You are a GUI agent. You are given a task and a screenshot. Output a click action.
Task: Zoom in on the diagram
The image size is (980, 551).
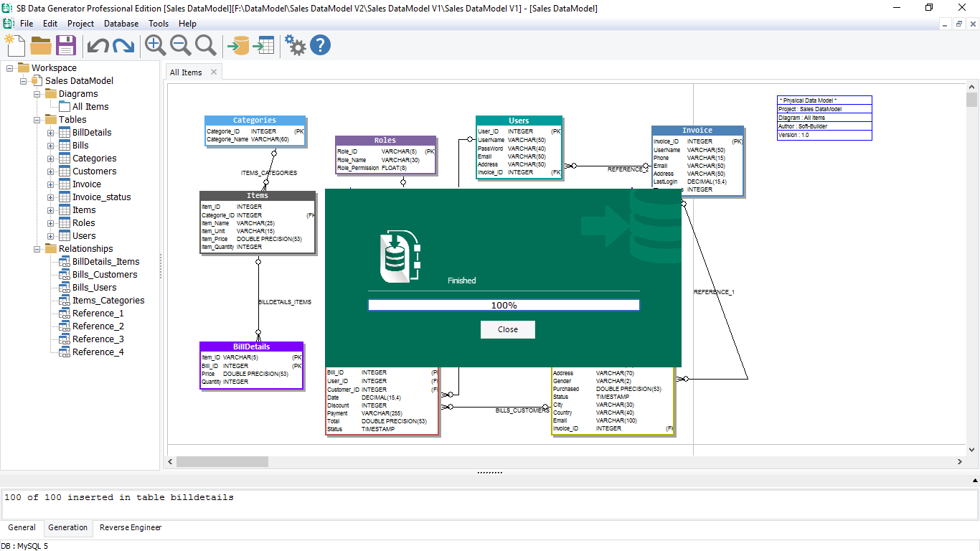[155, 45]
